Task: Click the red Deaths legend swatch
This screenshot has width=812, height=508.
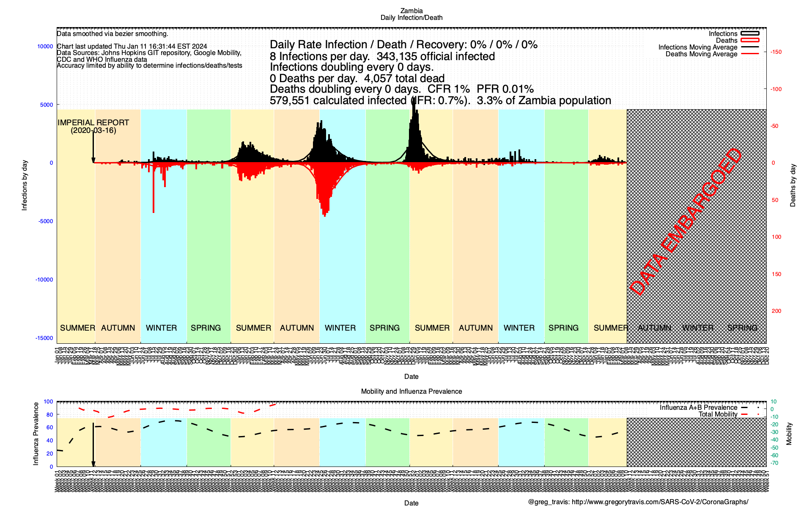Action: tap(750, 40)
